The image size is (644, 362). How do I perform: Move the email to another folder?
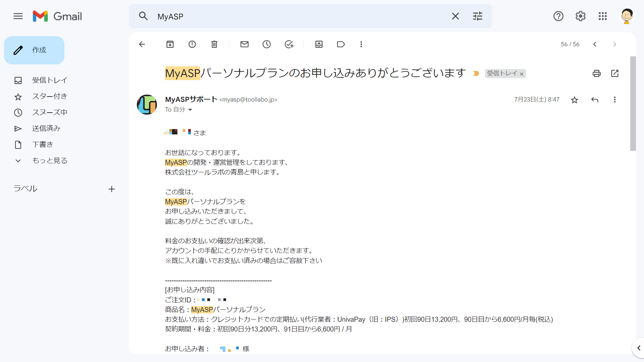click(x=319, y=44)
